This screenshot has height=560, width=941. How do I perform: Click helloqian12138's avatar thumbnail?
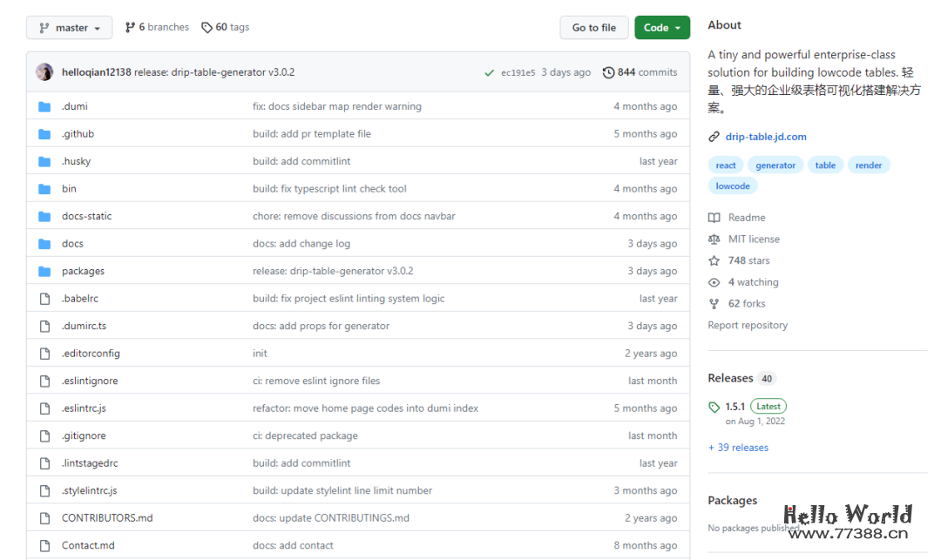[44, 72]
